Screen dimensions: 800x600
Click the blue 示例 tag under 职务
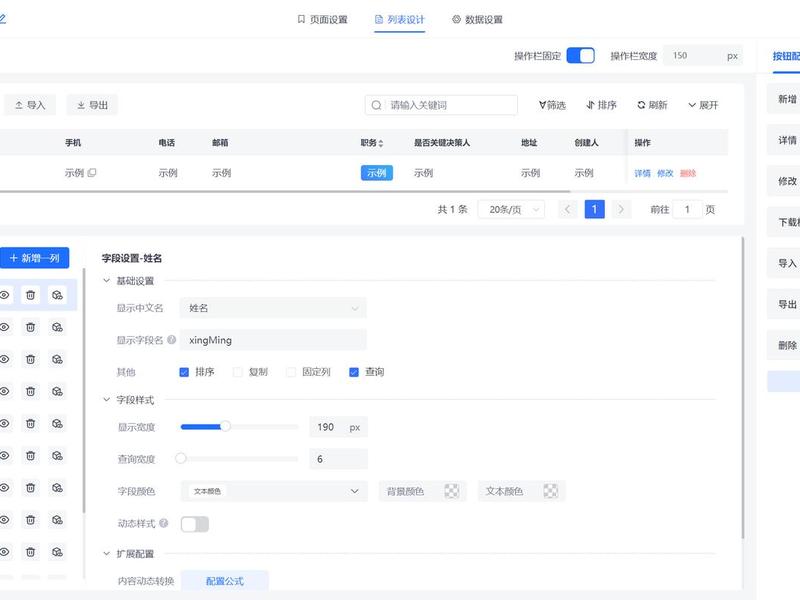pos(377,173)
